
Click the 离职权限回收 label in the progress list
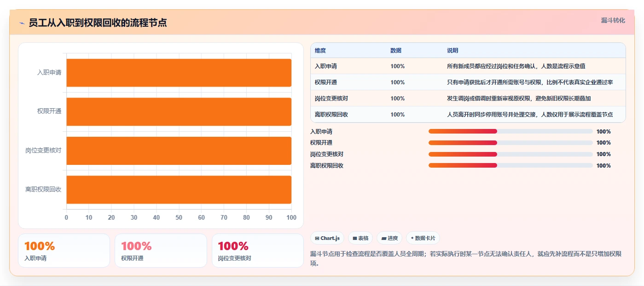(x=327, y=166)
